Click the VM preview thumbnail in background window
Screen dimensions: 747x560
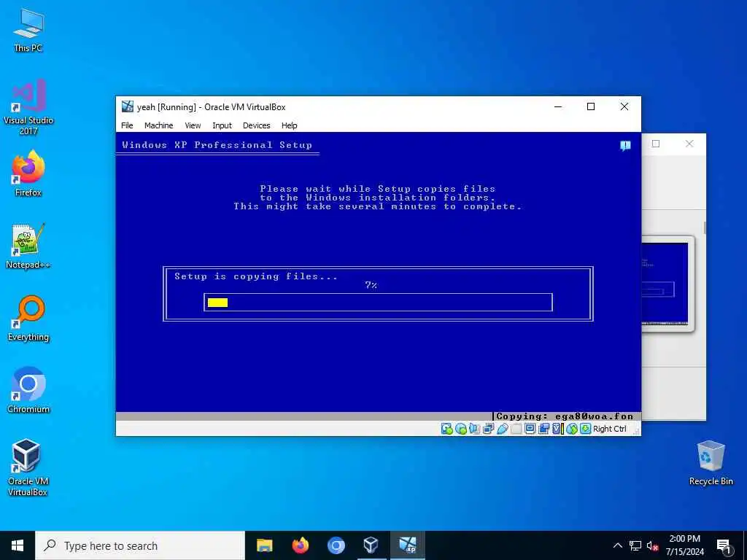coord(665,284)
